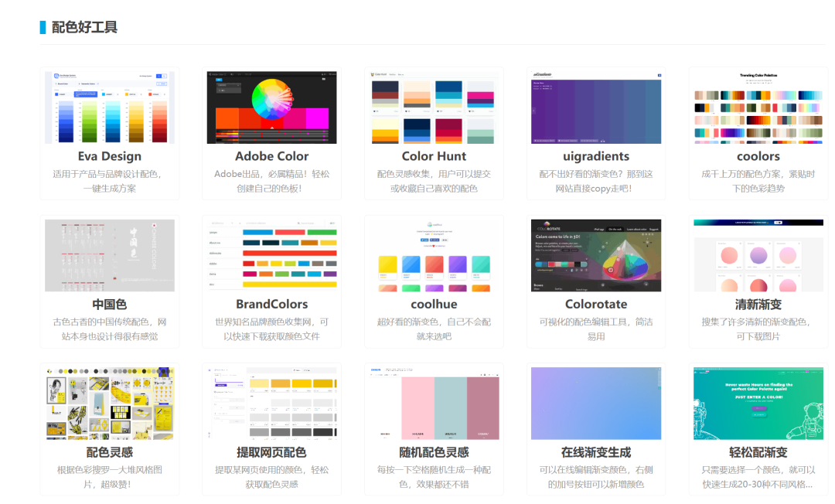This screenshot has height=504, width=835.
Task: Open the Adobe Color thumbnail image
Action: tap(271, 107)
